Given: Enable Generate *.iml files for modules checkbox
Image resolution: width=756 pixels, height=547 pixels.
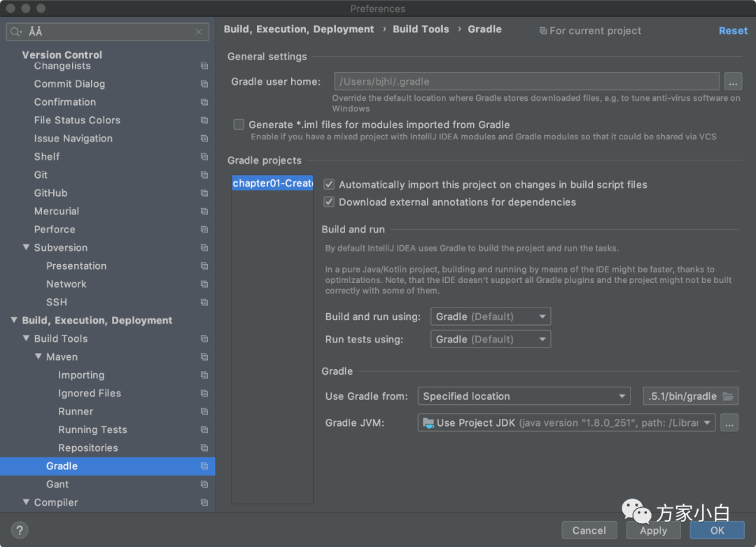Looking at the screenshot, I should (239, 125).
